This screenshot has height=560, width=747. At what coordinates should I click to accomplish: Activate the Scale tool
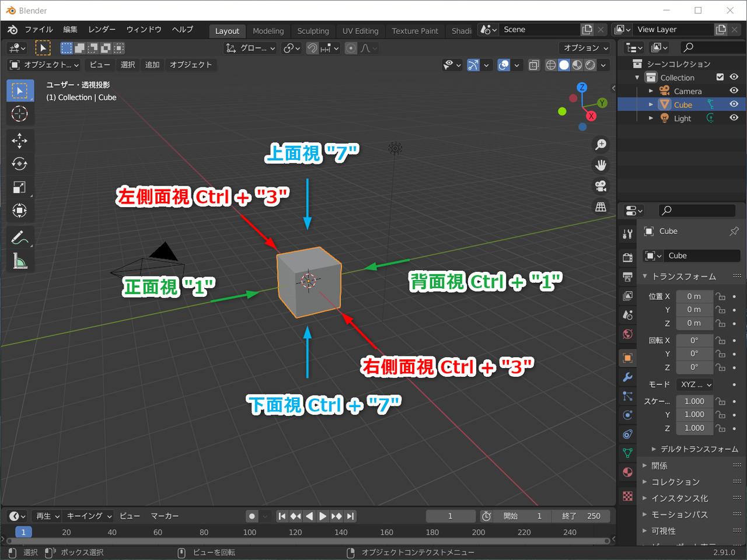pyautogui.click(x=19, y=187)
